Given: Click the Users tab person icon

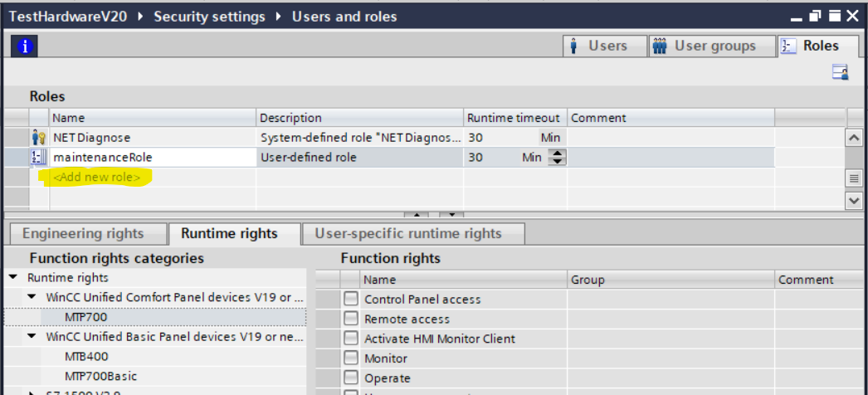Looking at the screenshot, I should [x=575, y=46].
